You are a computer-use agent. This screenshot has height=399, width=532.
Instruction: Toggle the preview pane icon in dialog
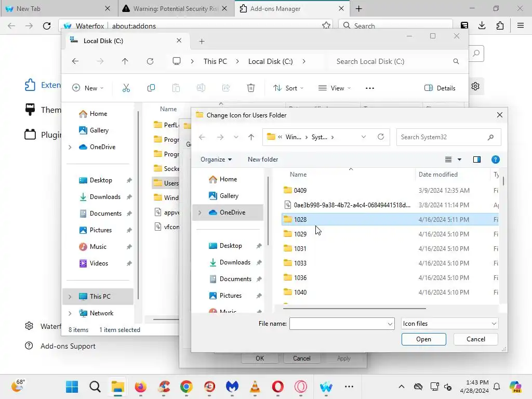click(x=477, y=159)
